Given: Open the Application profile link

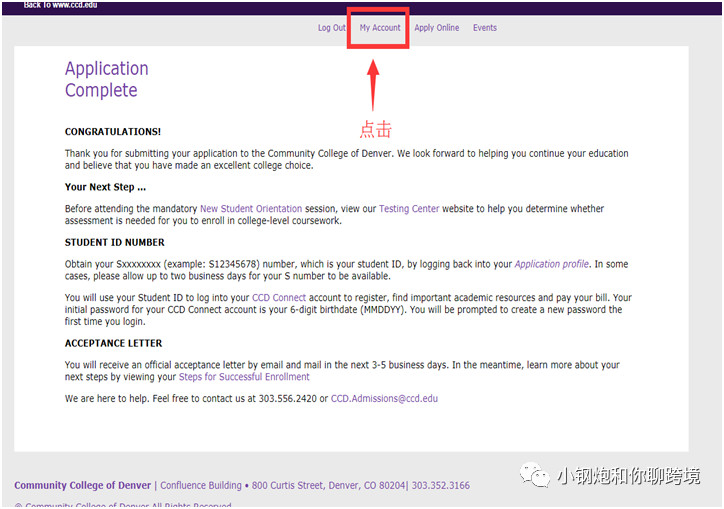Looking at the screenshot, I should click(x=552, y=264).
